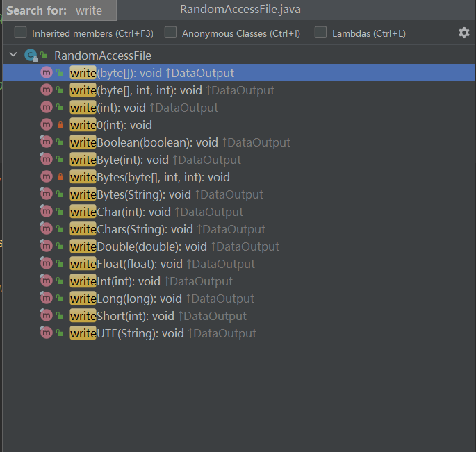Click method icon of writeDouble(double)

46,246
